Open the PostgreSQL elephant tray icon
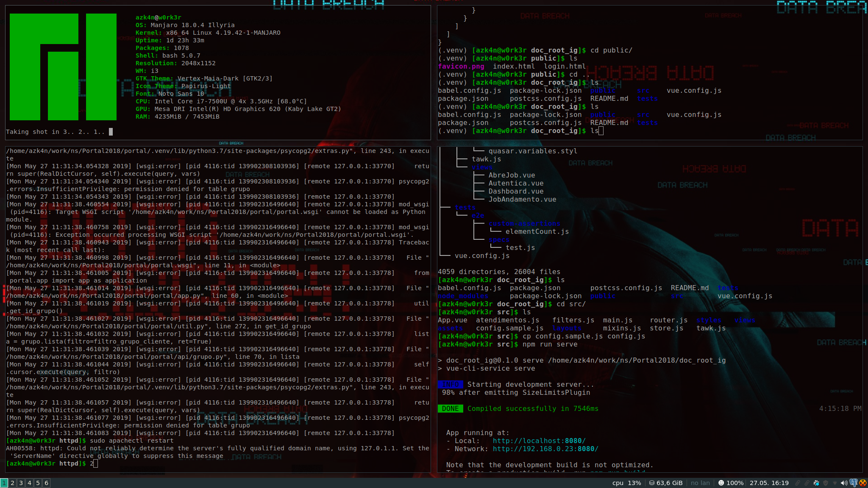Screen dimensions: 868x488 (x=854, y=483)
